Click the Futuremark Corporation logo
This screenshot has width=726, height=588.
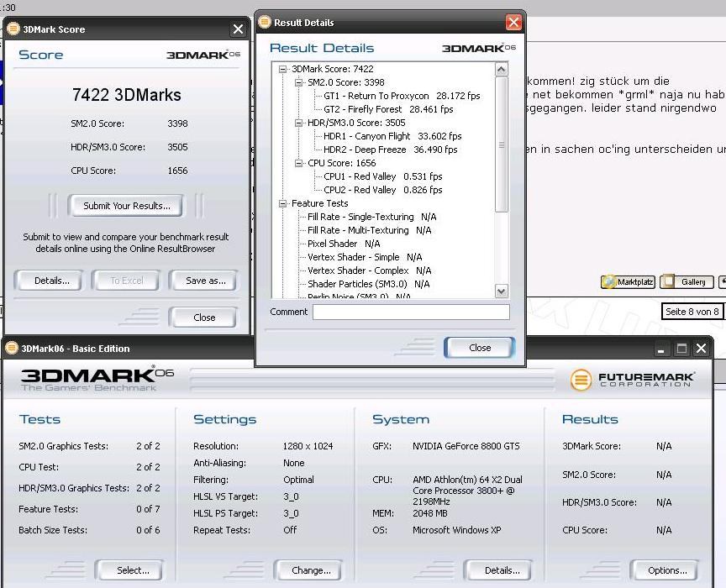(x=633, y=379)
